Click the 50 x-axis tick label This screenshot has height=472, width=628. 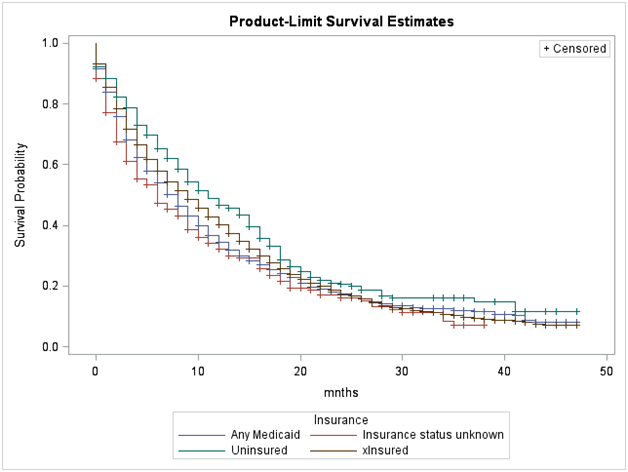coord(606,372)
